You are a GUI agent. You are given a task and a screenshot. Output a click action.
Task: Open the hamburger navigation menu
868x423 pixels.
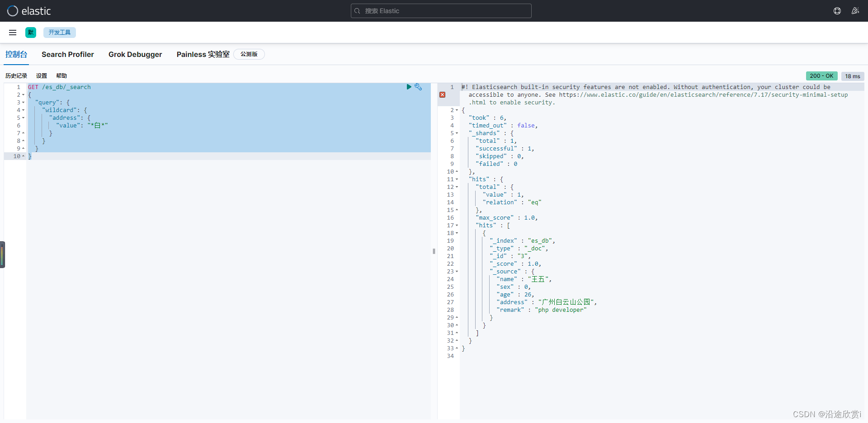(x=13, y=33)
